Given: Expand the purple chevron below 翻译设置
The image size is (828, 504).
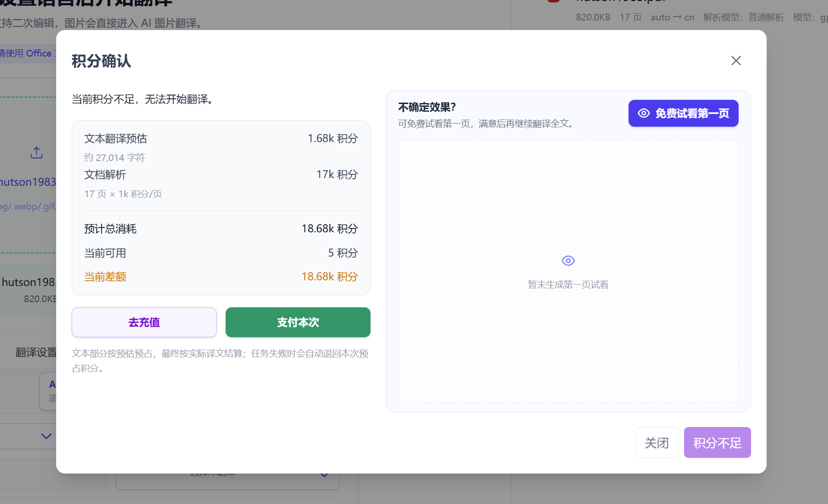Looking at the screenshot, I should tap(46, 436).
